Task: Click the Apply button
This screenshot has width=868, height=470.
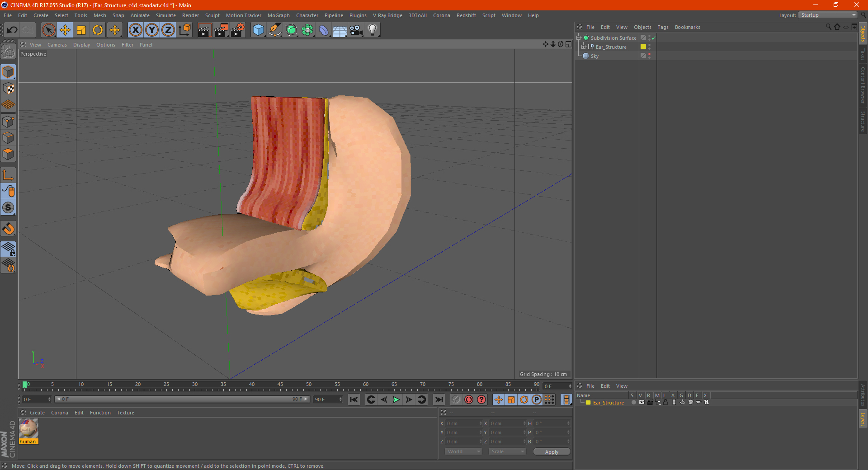Action: (x=552, y=452)
